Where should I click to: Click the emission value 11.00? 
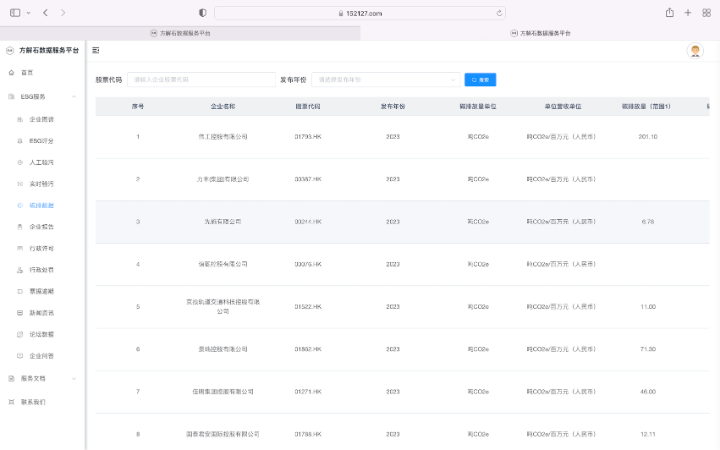click(x=648, y=307)
